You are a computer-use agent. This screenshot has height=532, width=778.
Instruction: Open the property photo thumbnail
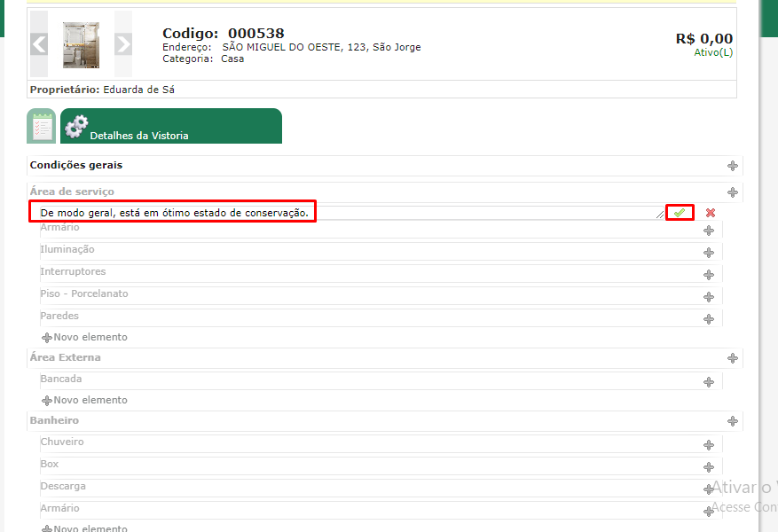click(81, 44)
